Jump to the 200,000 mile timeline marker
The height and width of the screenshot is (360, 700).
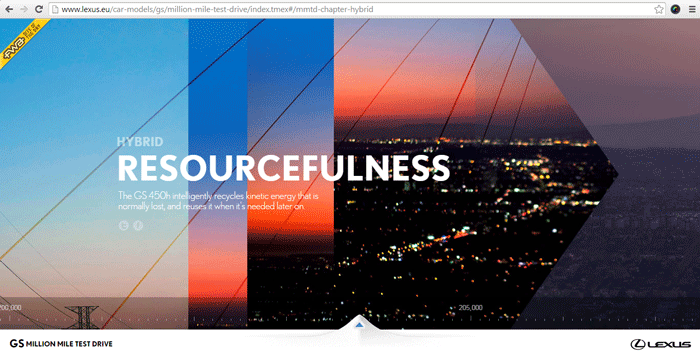10,308
